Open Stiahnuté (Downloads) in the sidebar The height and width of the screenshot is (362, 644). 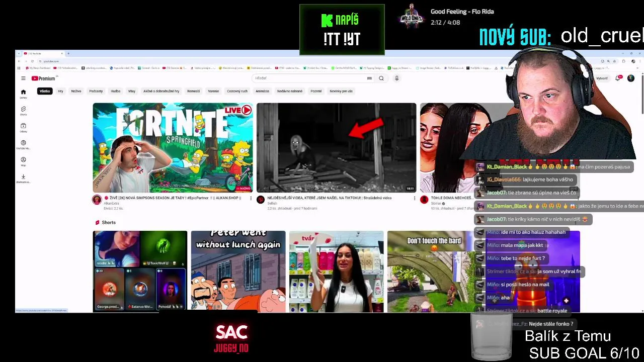point(23,178)
